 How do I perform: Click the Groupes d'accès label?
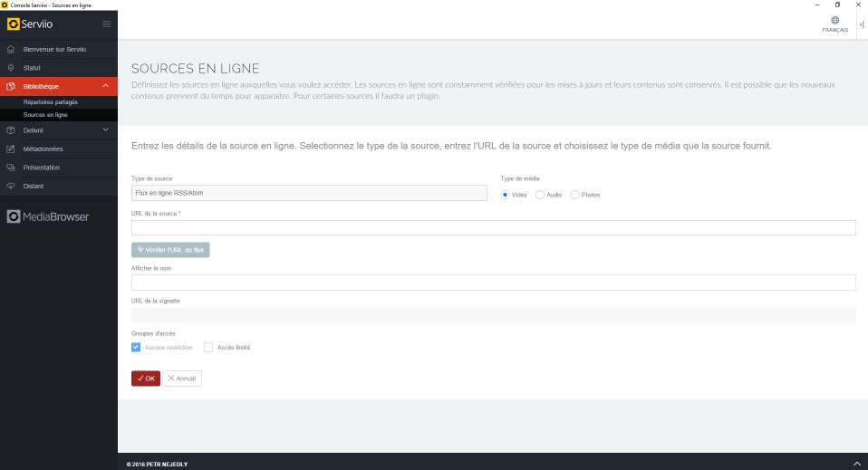pos(153,333)
